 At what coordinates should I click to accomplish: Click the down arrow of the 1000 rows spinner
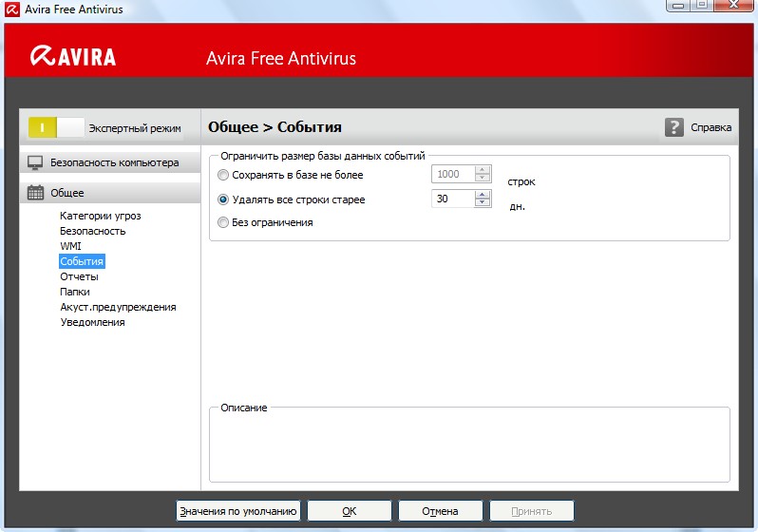482,178
